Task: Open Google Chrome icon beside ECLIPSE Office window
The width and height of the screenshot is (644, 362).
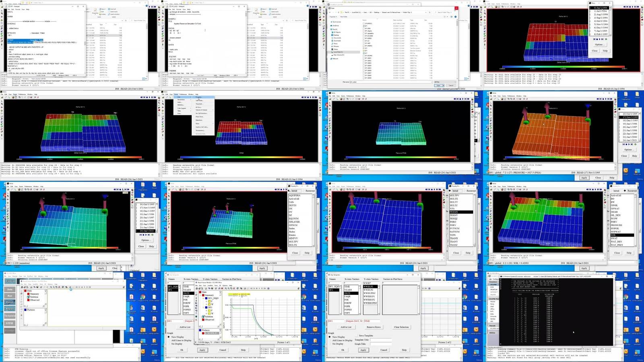Action: coord(143,297)
